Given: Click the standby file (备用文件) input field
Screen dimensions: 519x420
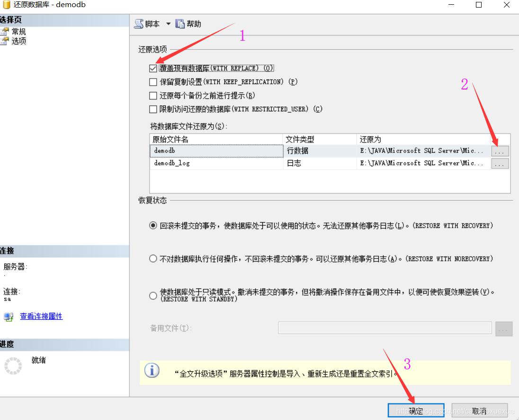Looking at the screenshot, I should tap(385, 328).
